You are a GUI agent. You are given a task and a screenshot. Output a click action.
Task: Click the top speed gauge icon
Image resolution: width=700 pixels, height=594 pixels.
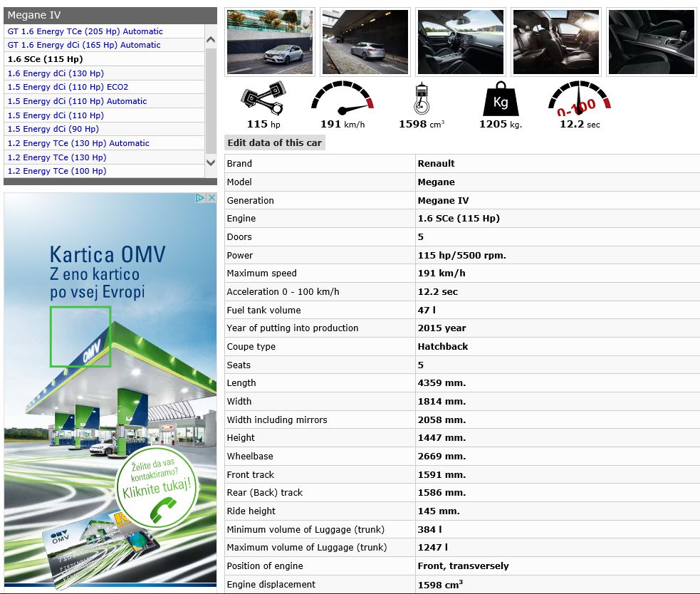[x=343, y=98]
